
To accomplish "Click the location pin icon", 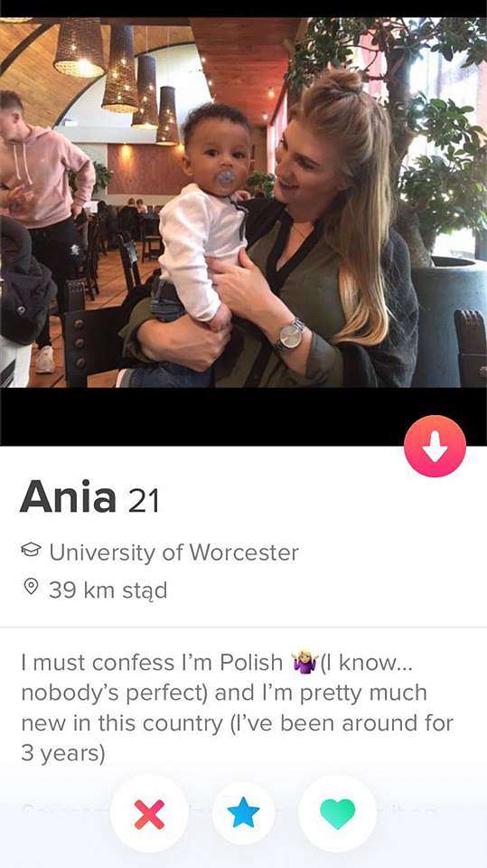I will [x=31, y=587].
